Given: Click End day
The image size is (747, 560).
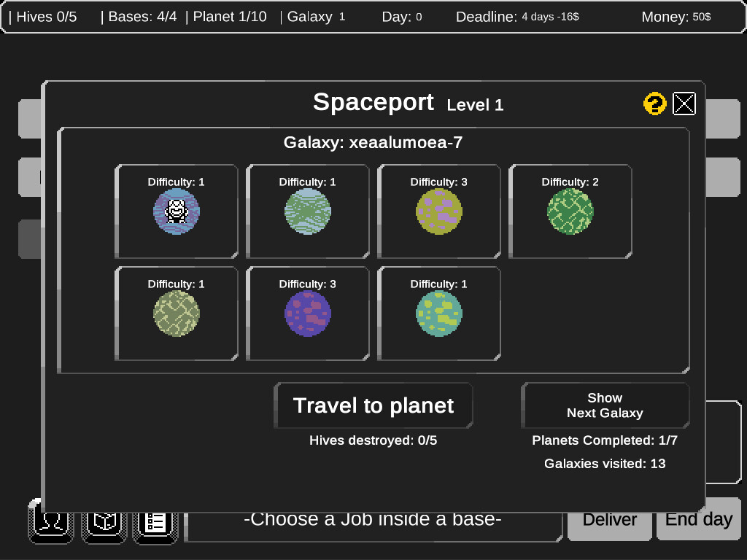Looking at the screenshot, I should tap(698, 519).
